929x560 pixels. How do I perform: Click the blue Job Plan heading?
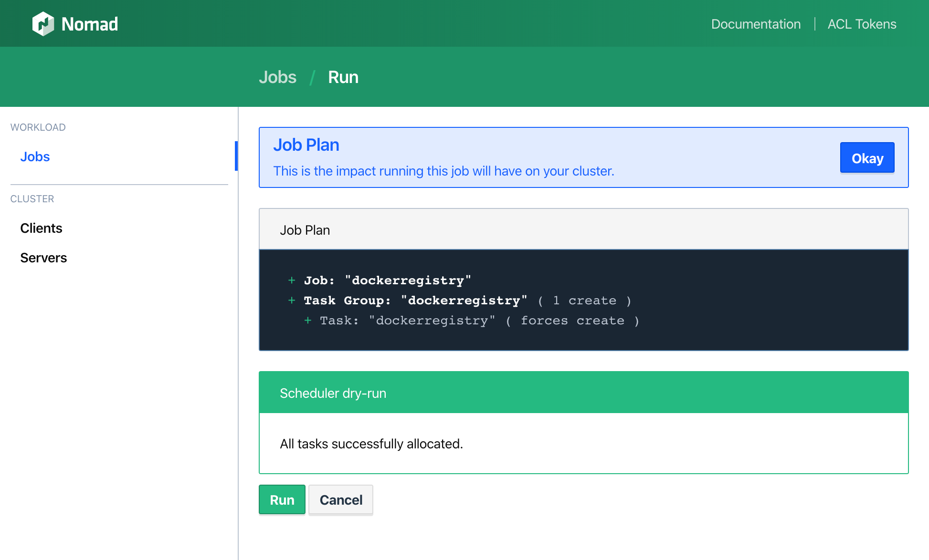(x=306, y=145)
